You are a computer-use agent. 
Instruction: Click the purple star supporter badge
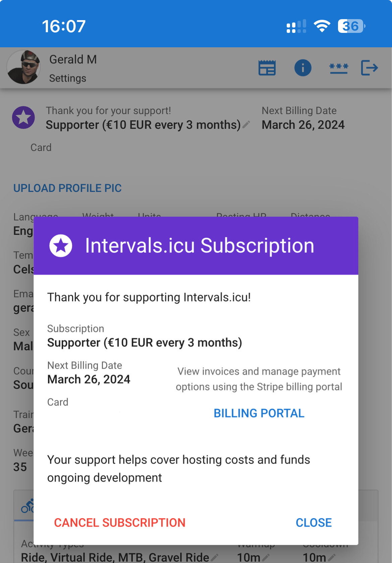pos(23,117)
